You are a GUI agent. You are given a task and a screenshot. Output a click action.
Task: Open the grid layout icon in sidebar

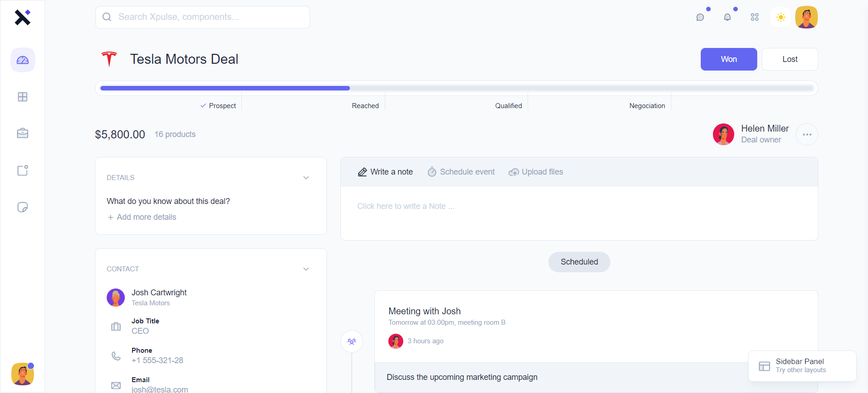23,97
